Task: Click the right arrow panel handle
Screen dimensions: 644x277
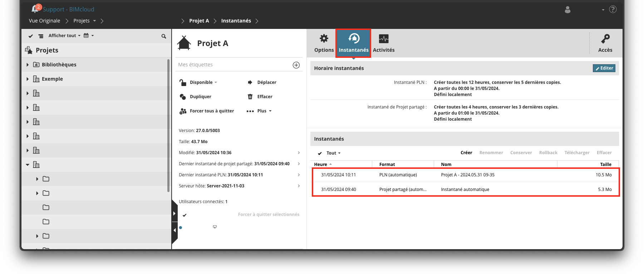Action: point(174,213)
